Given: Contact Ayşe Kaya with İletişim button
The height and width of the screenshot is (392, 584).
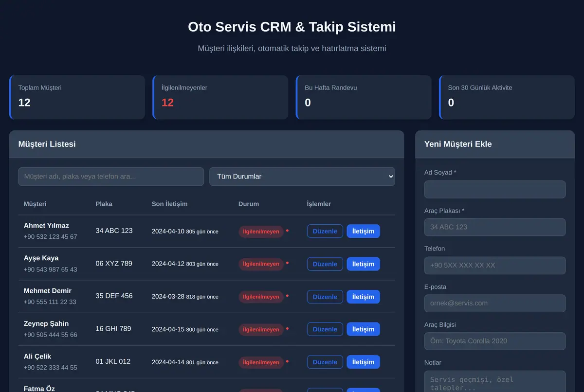Looking at the screenshot, I should (363, 264).
